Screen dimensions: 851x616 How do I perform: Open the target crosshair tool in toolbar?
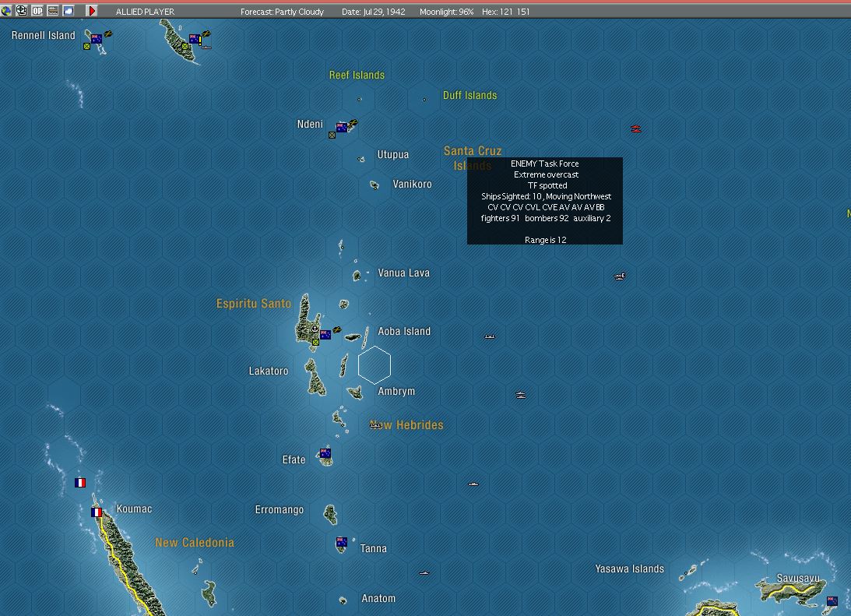point(21,10)
